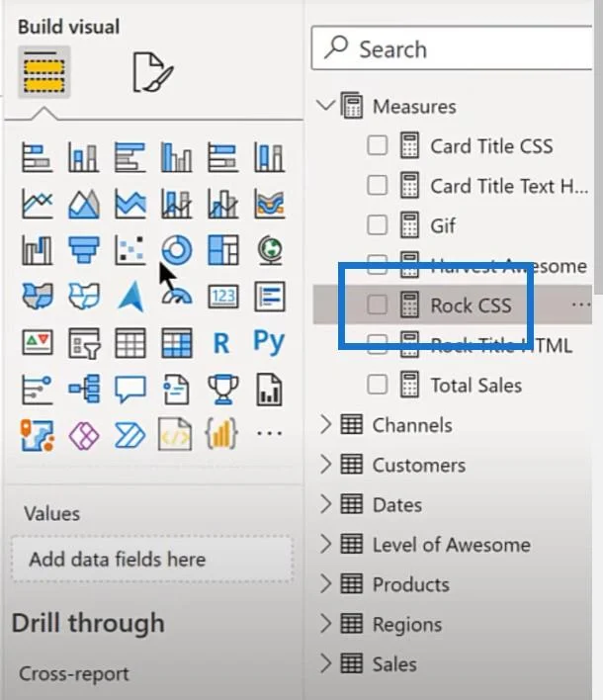The width and height of the screenshot is (603, 700).
Task: Select the ArcGIS maps visual
Action: pyautogui.click(x=37, y=435)
